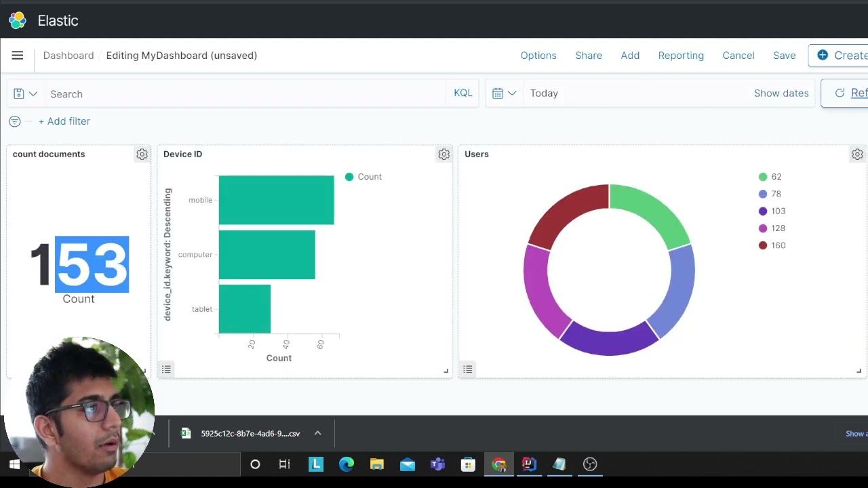Expand the csv download options chevron
Viewport: 868px width, 488px height.
click(317, 434)
